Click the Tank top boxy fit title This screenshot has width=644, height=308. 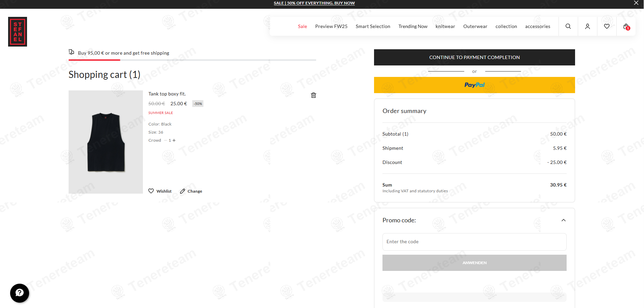(167, 94)
